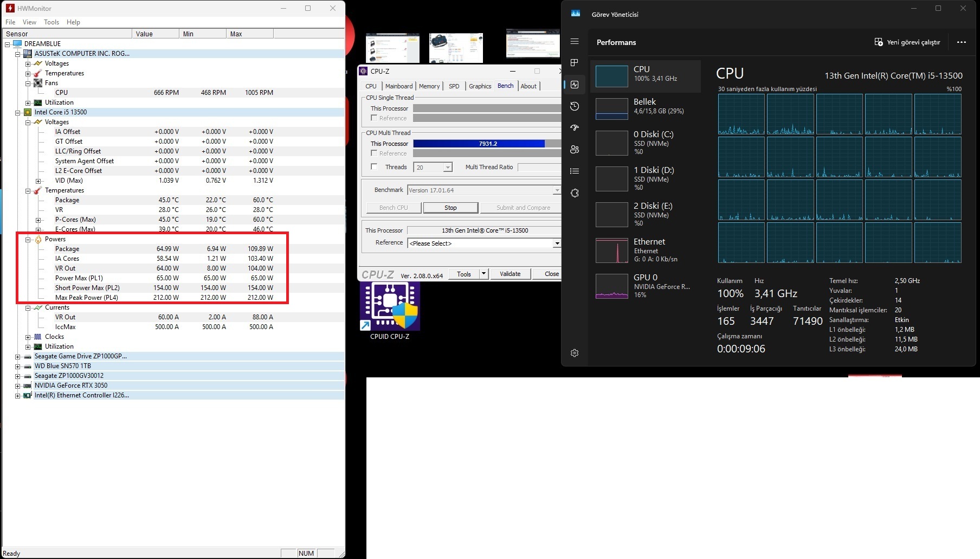Screen dimensions: 980x559
Task: Open Startup apps icon in Task Manager
Action: coord(575,128)
